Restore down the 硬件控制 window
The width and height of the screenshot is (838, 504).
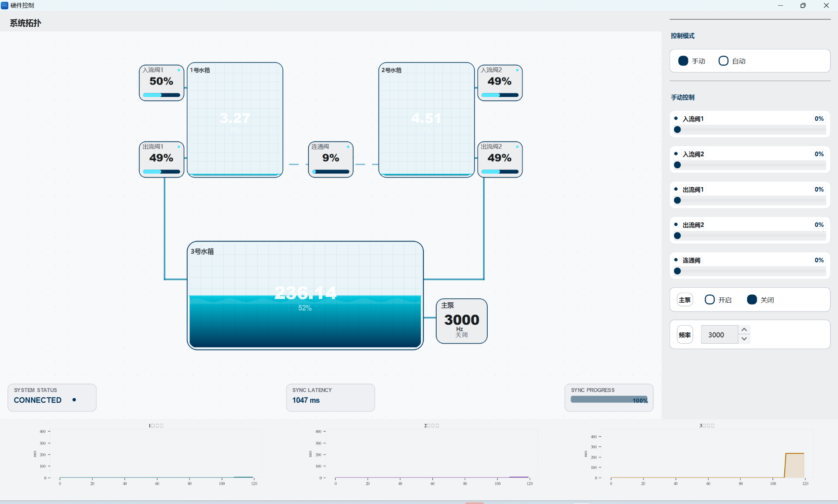[803, 5]
